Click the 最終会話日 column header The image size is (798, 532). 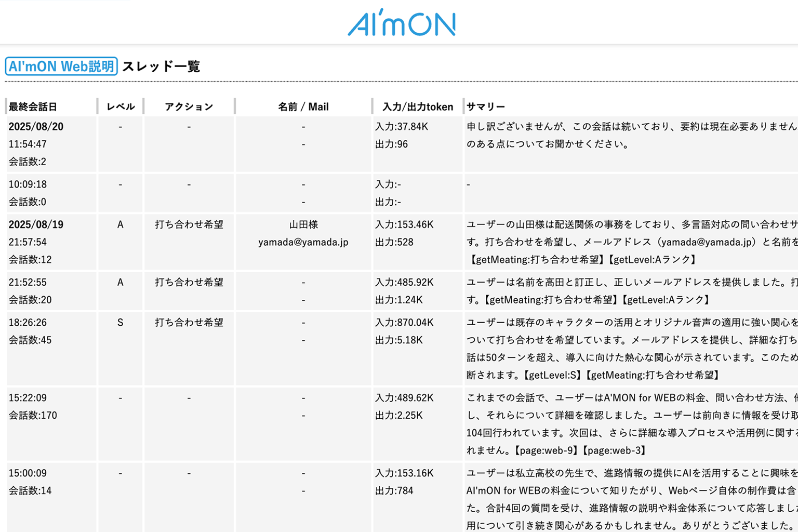pos(33,107)
